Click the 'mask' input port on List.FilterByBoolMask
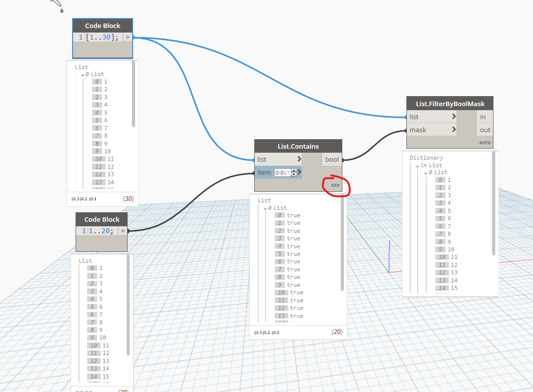The image size is (533, 392). click(x=418, y=130)
